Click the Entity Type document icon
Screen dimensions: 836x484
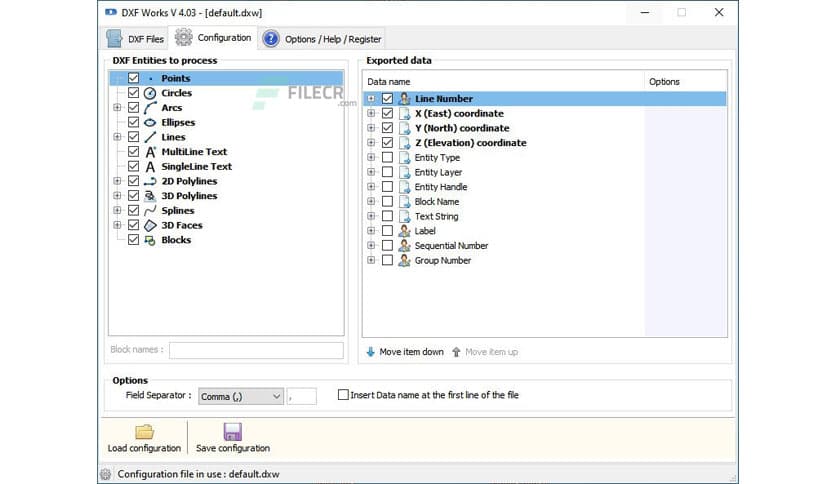tap(404, 157)
